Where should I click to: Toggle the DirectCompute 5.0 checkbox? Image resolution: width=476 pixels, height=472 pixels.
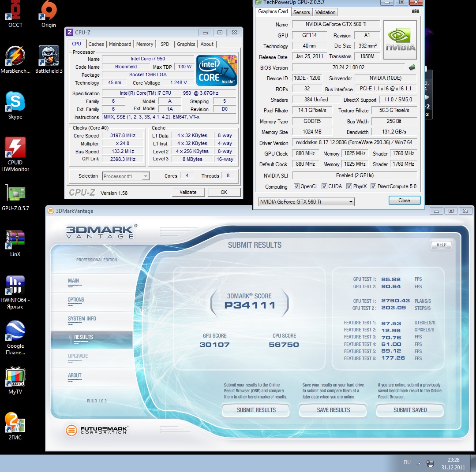[x=374, y=186]
